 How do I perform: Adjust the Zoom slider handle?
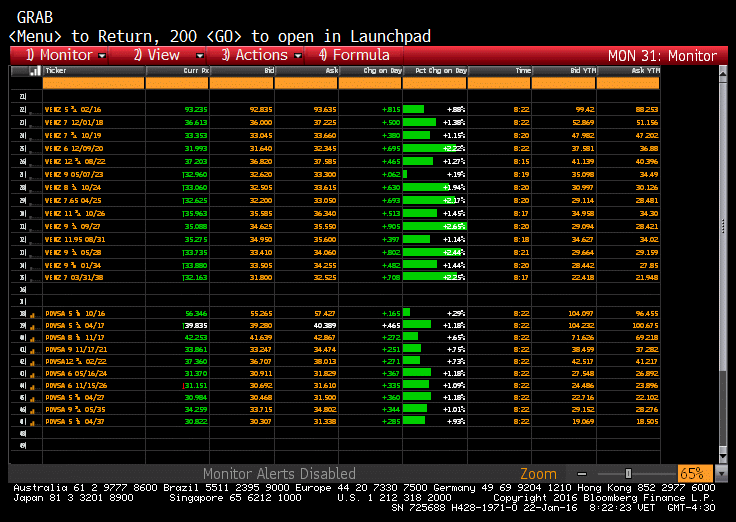click(627, 473)
